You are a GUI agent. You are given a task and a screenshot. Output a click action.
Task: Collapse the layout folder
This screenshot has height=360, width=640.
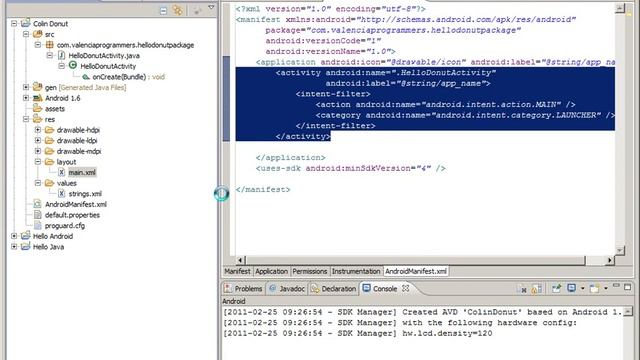pos(38,162)
